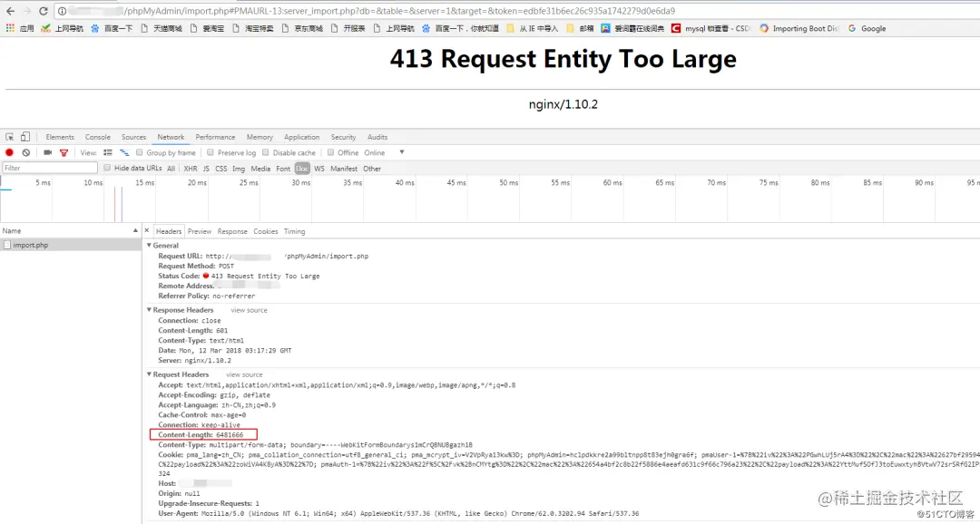Open the Sources panel tab
The width and height of the screenshot is (980, 524).
(x=133, y=137)
